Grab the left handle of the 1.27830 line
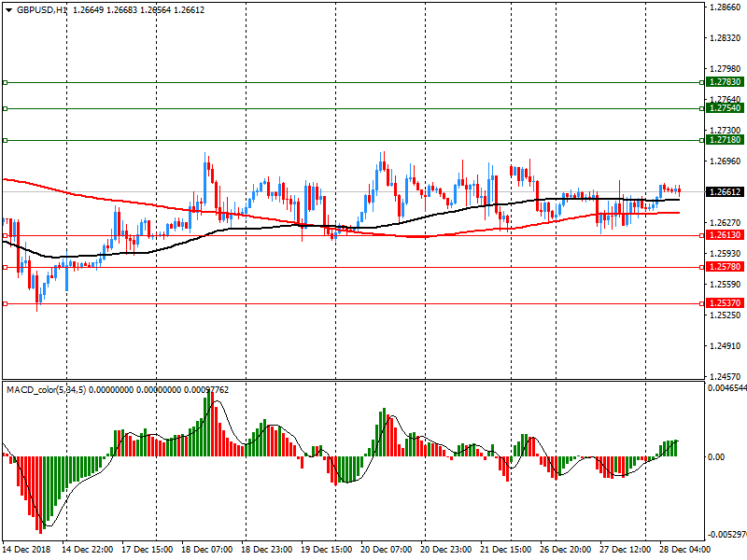 [5, 82]
